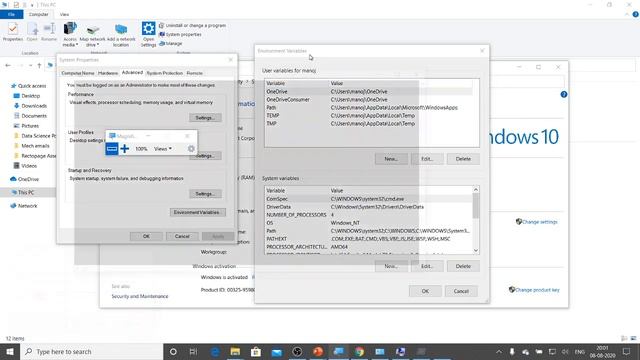Click System variables scrollbar down arrow
This screenshot has width=640, height=360.
(x=476, y=250)
